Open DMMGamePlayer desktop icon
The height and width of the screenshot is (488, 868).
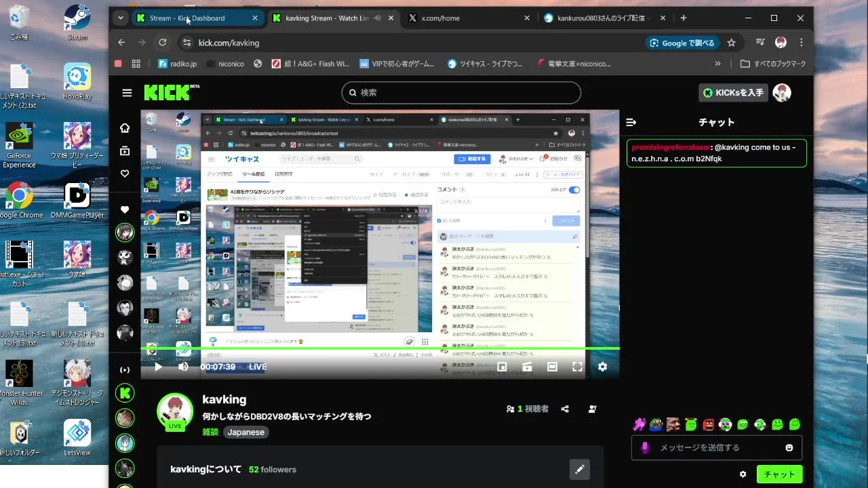tap(77, 201)
